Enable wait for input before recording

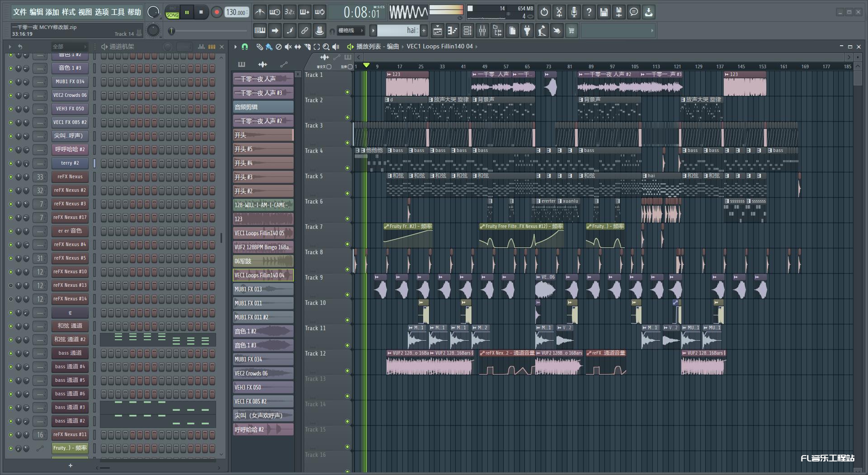pyautogui.click(x=274, y=12)
